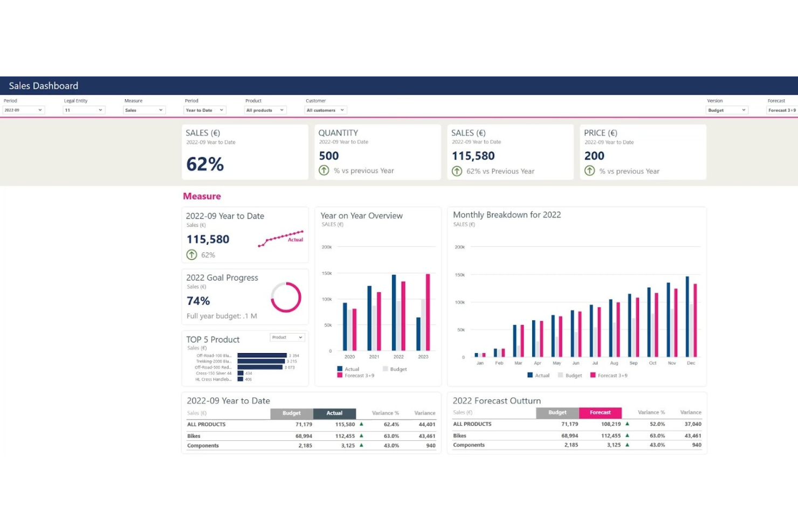Expand the Product dropdown in TOP 5 Product card
This screenshot has width=798, height=532.
[x=287, y=337]
